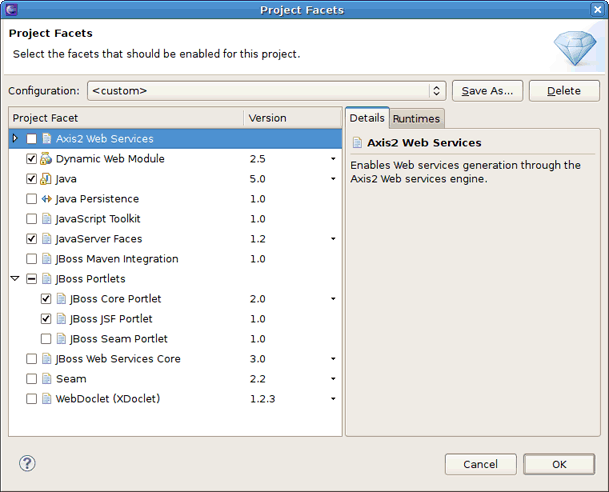
Task: Close the Project Facets dialog
Action: (x=598, y=9)
